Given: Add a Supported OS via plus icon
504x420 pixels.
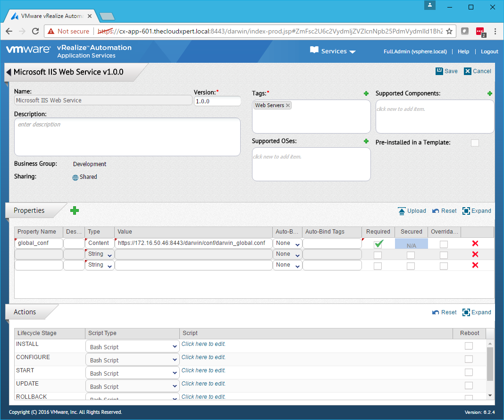Looking at the screenshot, I should point(366,141).
